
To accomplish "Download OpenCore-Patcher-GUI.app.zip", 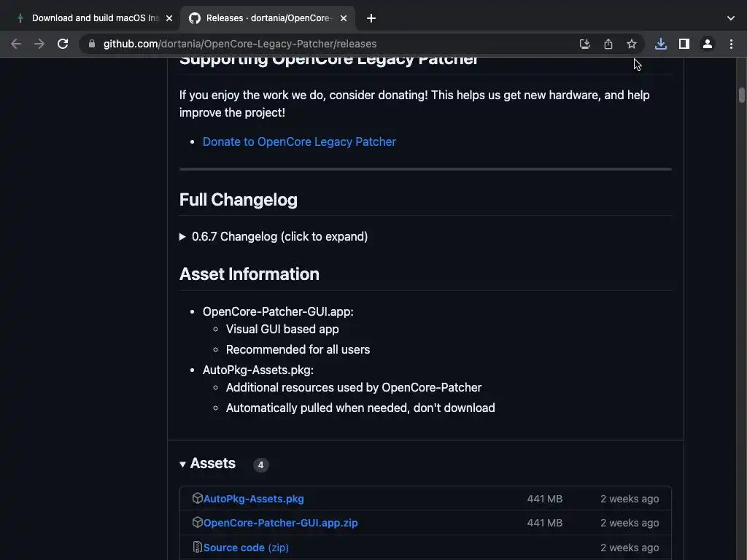I will click(x=280, y=523).
